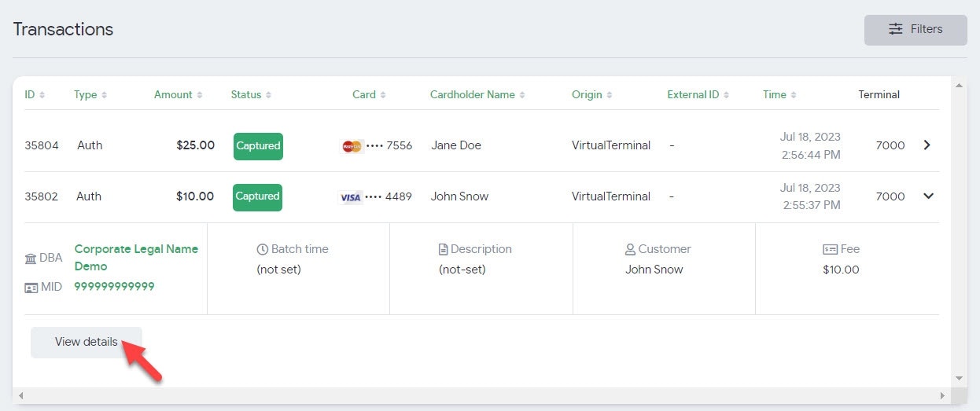This screenshot has height=411, width=980.
Task: Expand transaction 35804 row chevron
Action: (x=927, y=145)
